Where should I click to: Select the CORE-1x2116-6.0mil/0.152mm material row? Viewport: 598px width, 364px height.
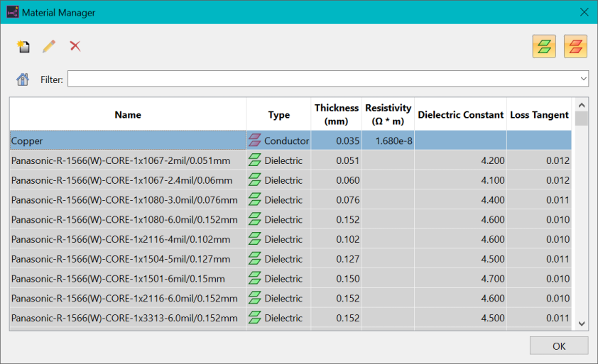(290, 299)
